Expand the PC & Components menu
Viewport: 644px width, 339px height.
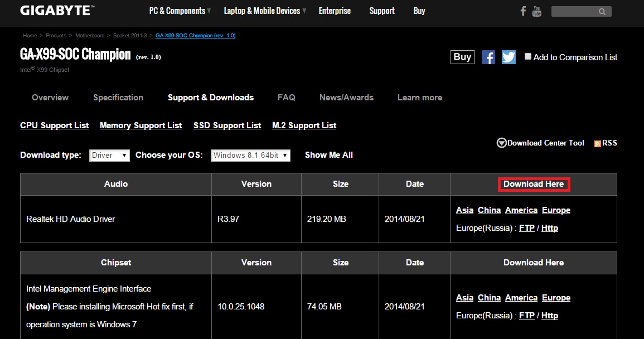pyautogui.click(x=180, y=11)
